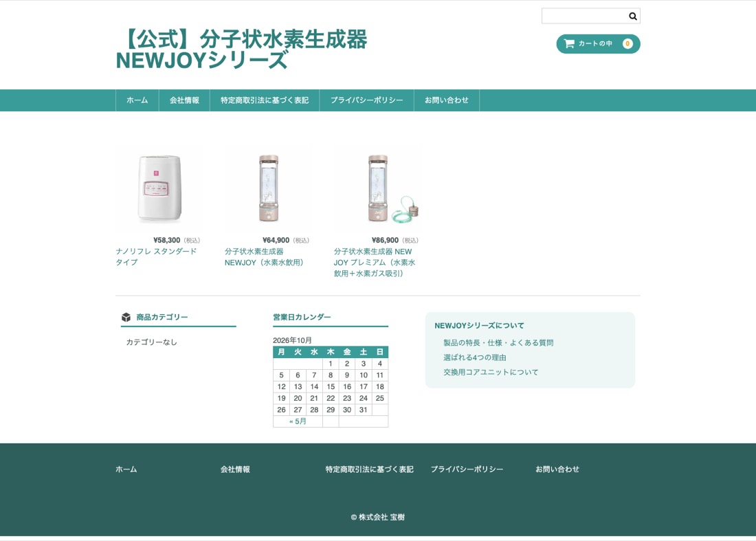Click the calendar caption 2026年10月
Image resolution: width=756 pixels, height=541 pixels.
pyautogui.click(x=292, y=340)
